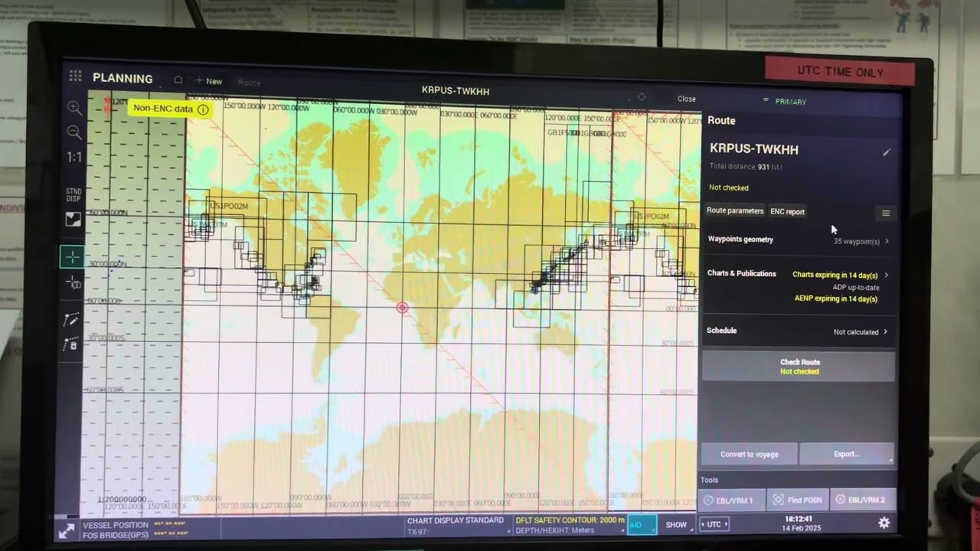The image size is (980, 551).
Task: Click the red circled target on map
Action: tap(403, 308)
